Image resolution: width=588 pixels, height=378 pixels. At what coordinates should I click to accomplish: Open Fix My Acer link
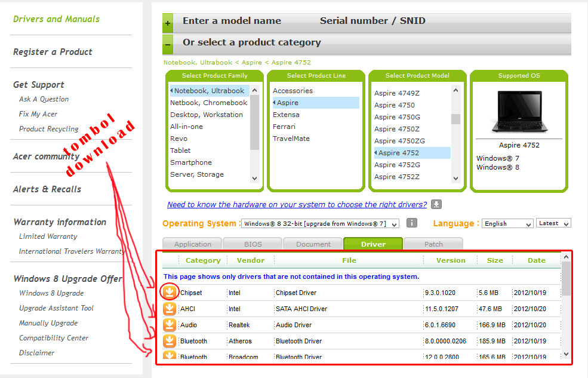pos(38,114)
